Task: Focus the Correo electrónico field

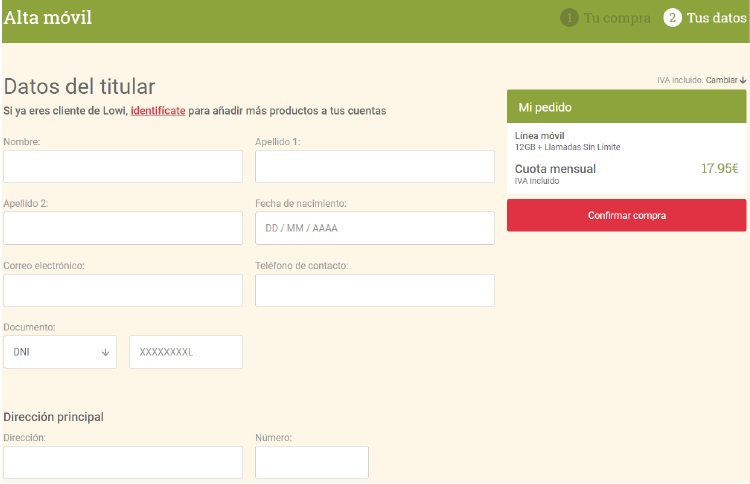Action: pos(123,290)
